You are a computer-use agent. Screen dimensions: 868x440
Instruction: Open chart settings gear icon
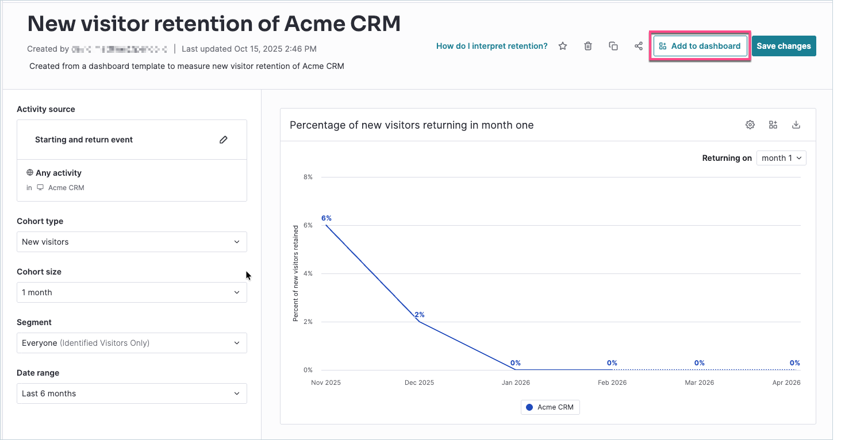tap(750, 125)
